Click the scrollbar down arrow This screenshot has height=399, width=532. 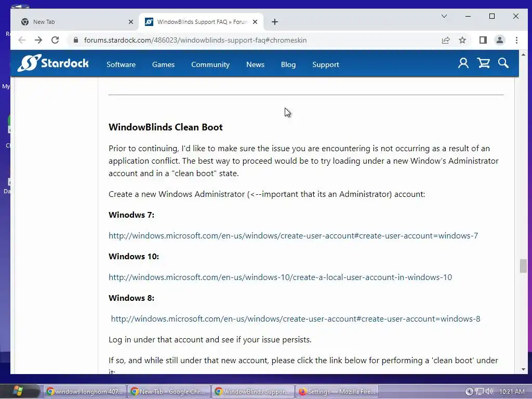click(523, 369)
